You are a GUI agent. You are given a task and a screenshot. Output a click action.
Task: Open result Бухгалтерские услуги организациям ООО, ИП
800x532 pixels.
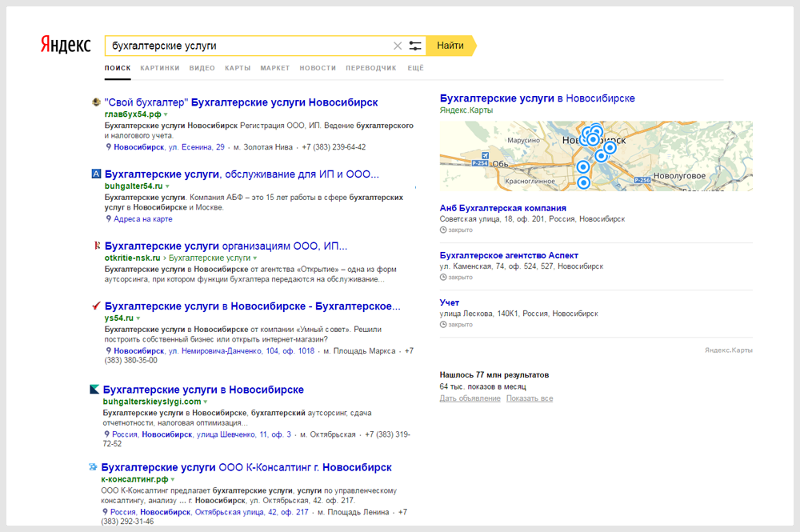[x=226, y=246]
